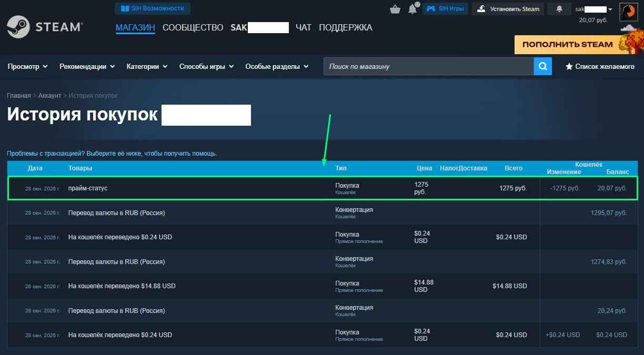Open the SIH Игры gamepad button
The width and height of the screenshot is (644, 355).
coord(445,9)
